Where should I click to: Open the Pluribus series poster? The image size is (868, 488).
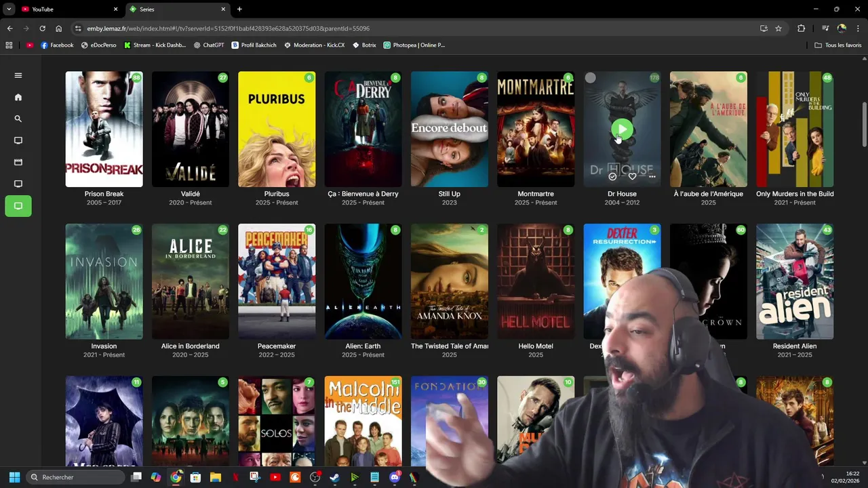coord(277,129)
